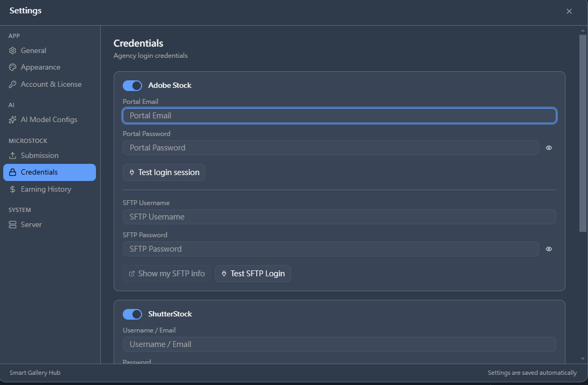Switch to Submission settings
Image resolution: width=588 pixels, height=385 pixels.
point(49,155)
